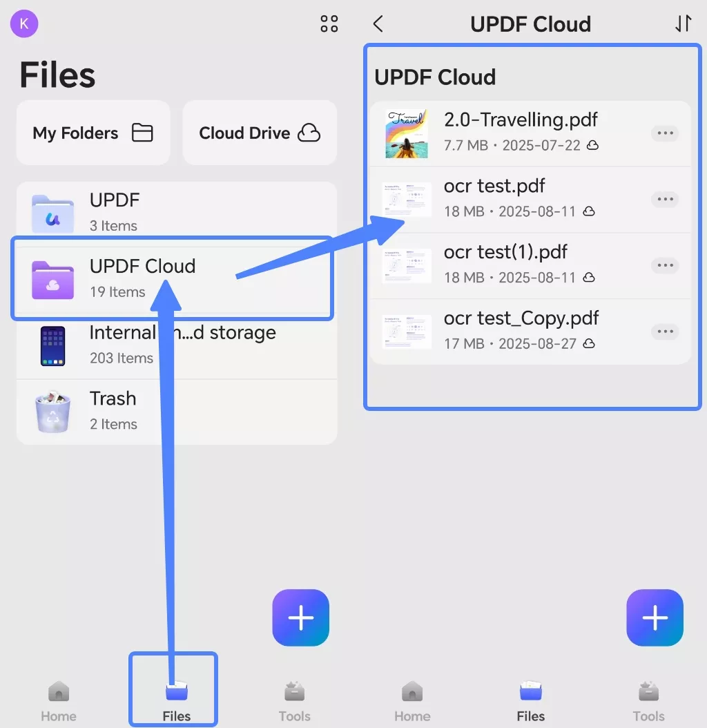The image size is (707, 728).
Task: Tap the K profile avatar
Action: (x=24, y=23)
